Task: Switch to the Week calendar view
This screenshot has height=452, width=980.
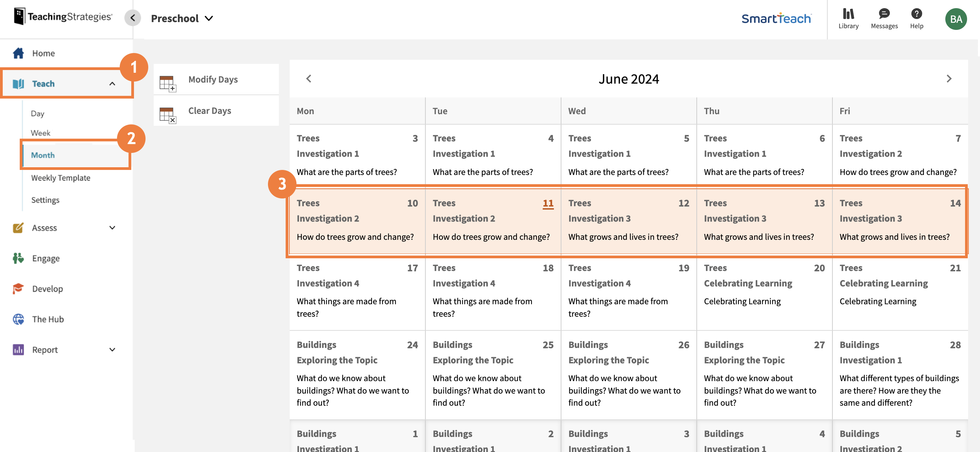Action: tap(40, 133)
